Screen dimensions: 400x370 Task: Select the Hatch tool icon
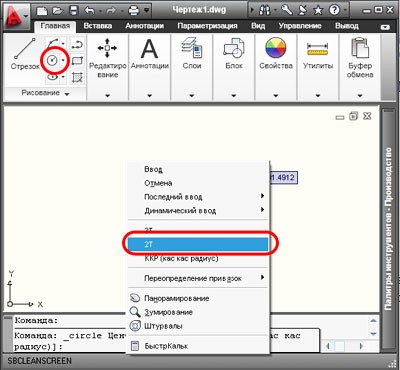77,78
